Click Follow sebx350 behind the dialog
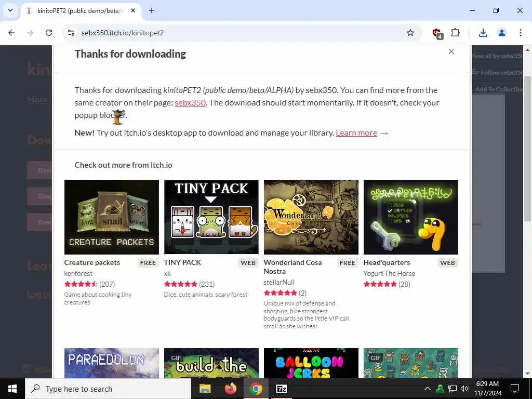Image resolution: width=532 pixels, height=399 pixels. point(498,72)
